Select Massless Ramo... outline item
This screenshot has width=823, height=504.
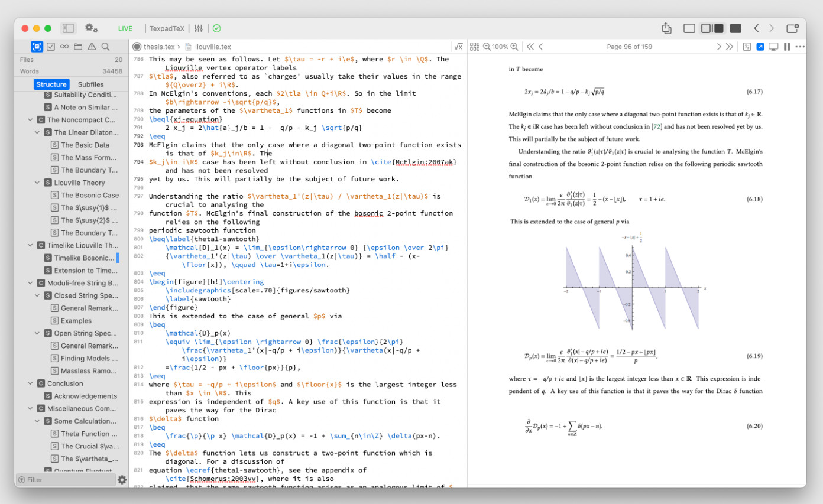(x=85, y=371)
